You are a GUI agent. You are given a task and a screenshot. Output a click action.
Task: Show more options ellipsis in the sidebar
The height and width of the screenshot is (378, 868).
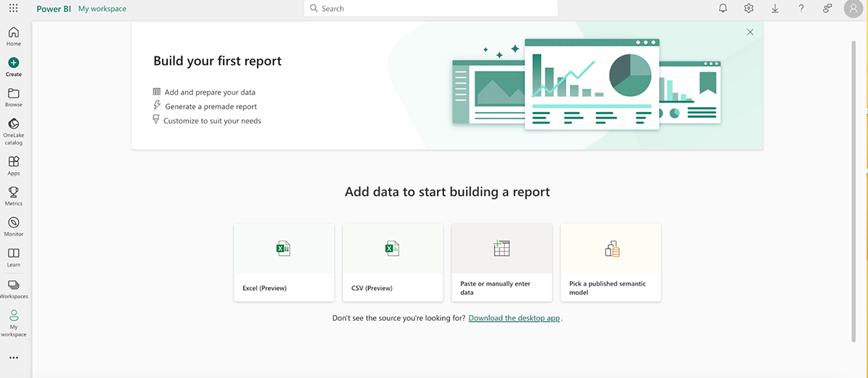pos(14,358)
